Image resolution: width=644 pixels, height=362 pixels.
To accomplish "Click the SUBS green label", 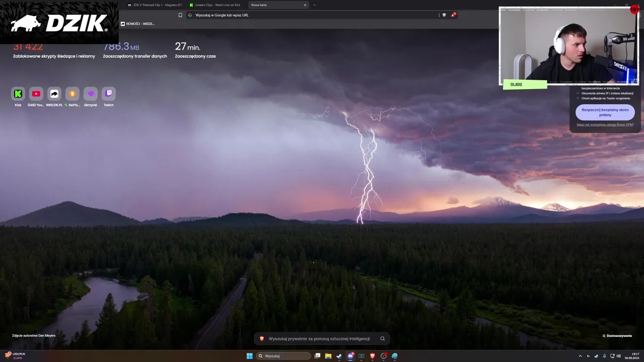I will pyautogui.click(x=525, y=84).
